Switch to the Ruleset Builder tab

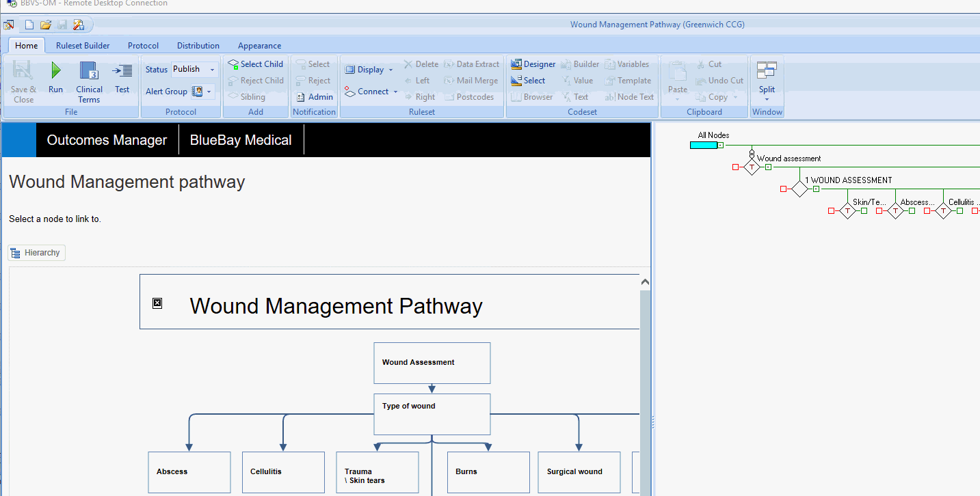(83, 46)
